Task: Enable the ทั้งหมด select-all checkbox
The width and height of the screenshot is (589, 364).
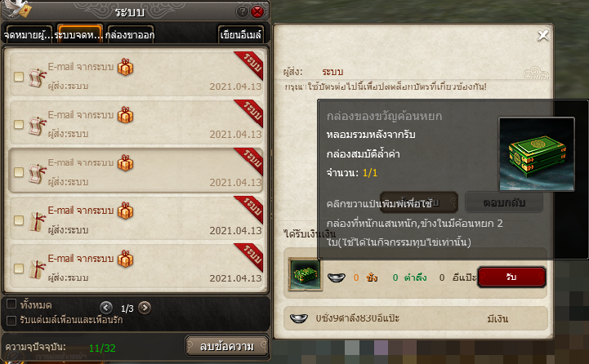Action: [11, 304]
